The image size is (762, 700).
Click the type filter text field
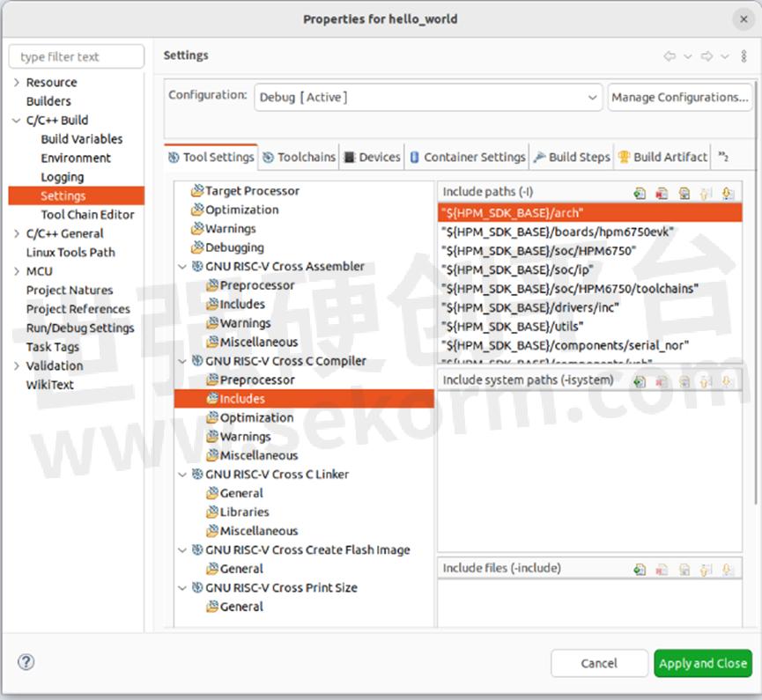(x=77, y=57)
